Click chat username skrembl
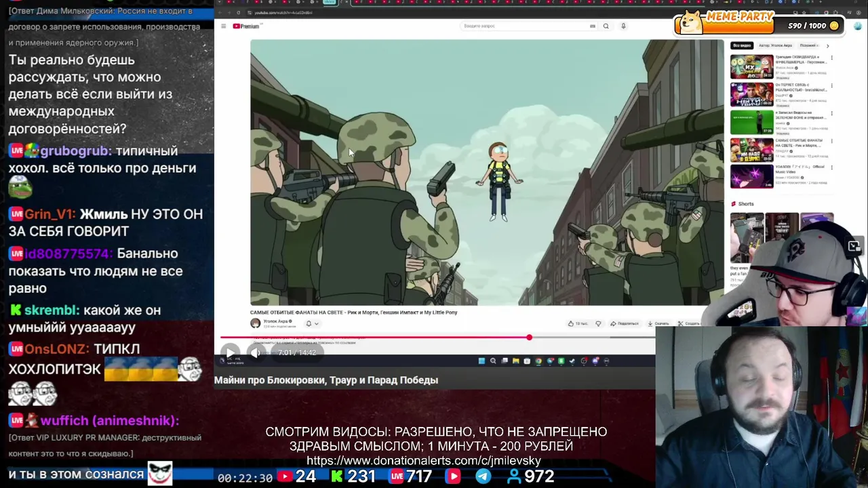 [52, 310]
